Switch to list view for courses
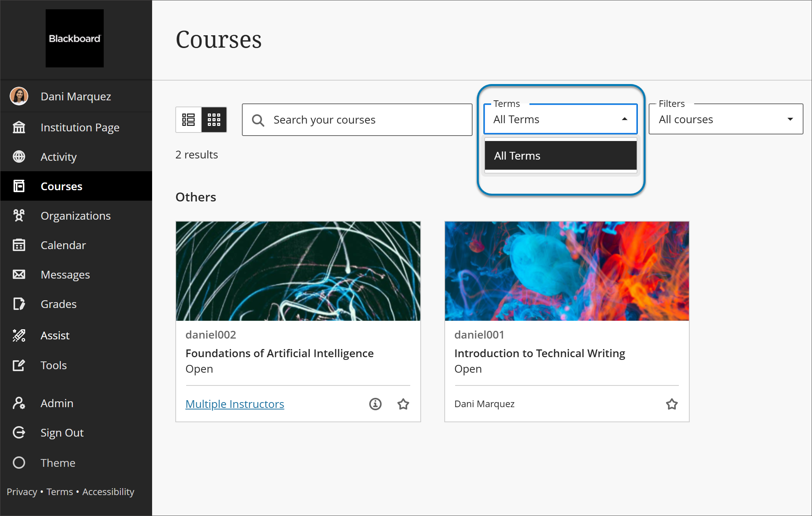812x516 pixels. (x=188, y=120)
